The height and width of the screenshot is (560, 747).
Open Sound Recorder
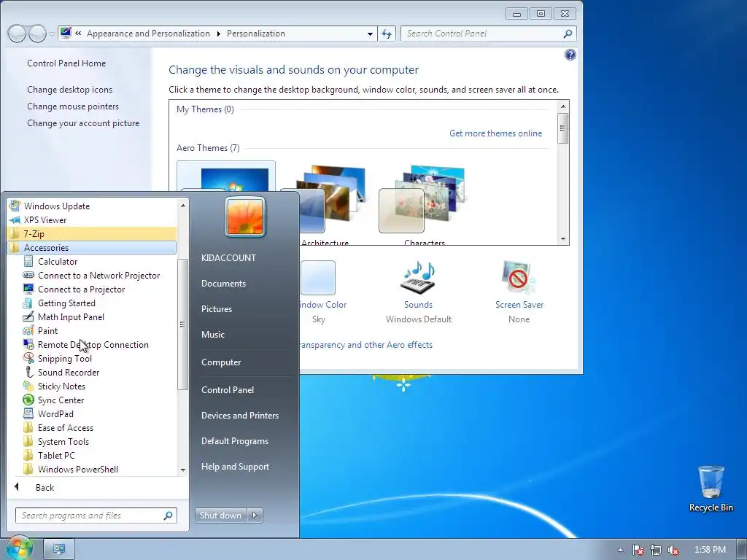click(x=69, y=372)
